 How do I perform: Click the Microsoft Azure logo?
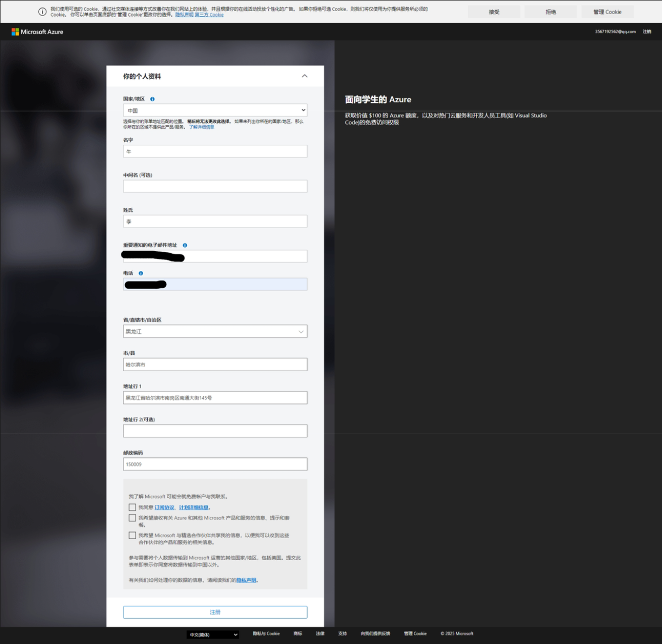coord(38,32)
